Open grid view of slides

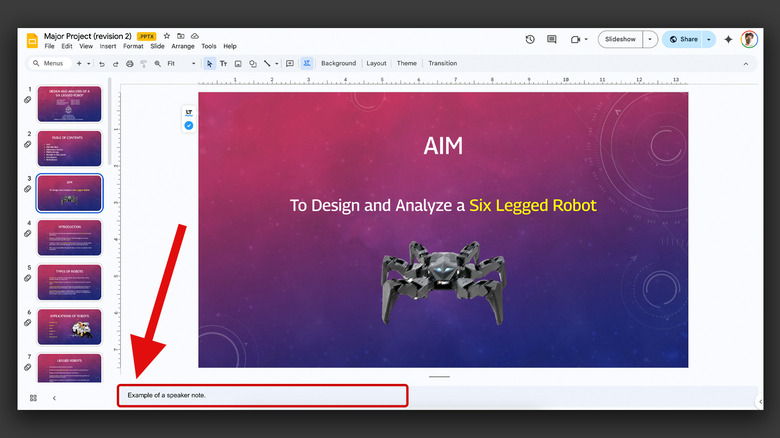[x=33, y=398]
